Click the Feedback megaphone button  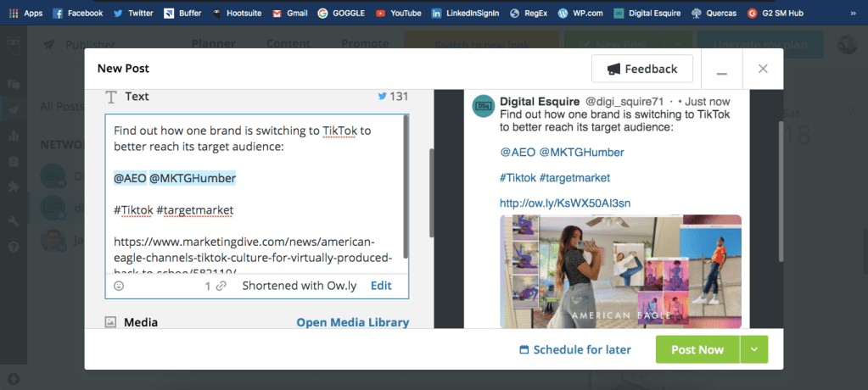641,69
